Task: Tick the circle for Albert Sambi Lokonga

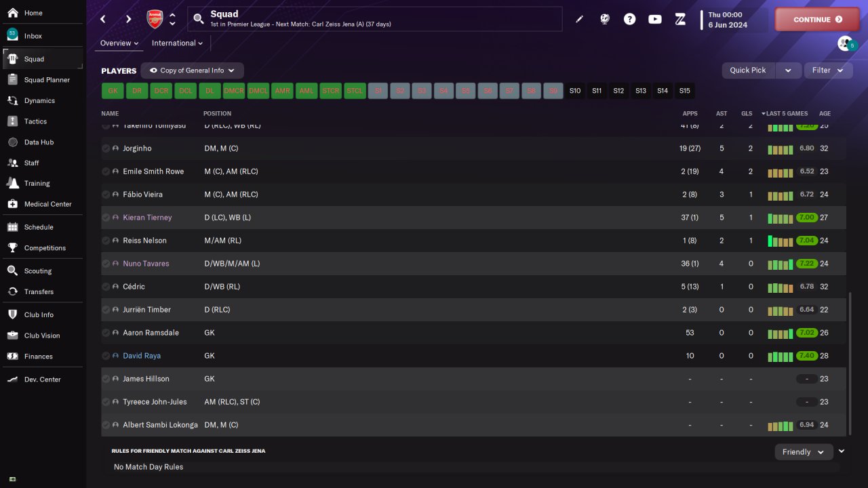Action: point(106,425)
